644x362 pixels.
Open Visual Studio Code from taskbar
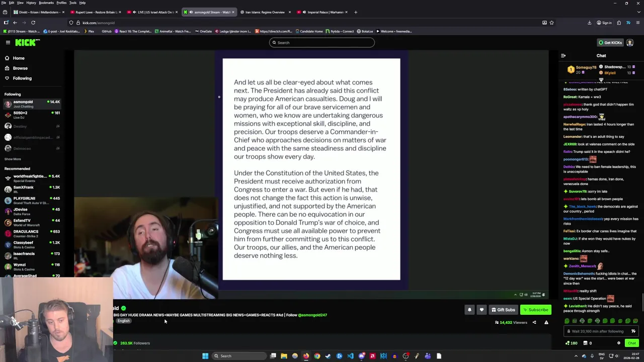coord(350,356)
